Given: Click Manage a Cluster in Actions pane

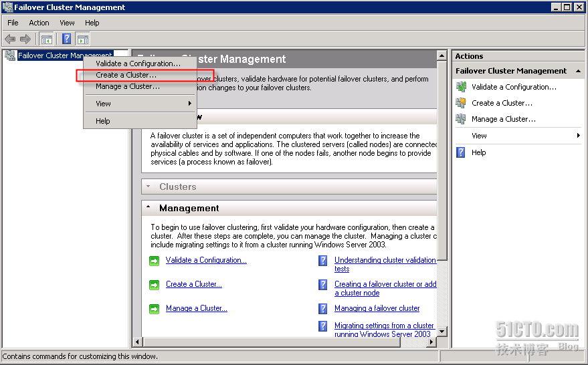Looking at the screenshot, I should 504,119.
